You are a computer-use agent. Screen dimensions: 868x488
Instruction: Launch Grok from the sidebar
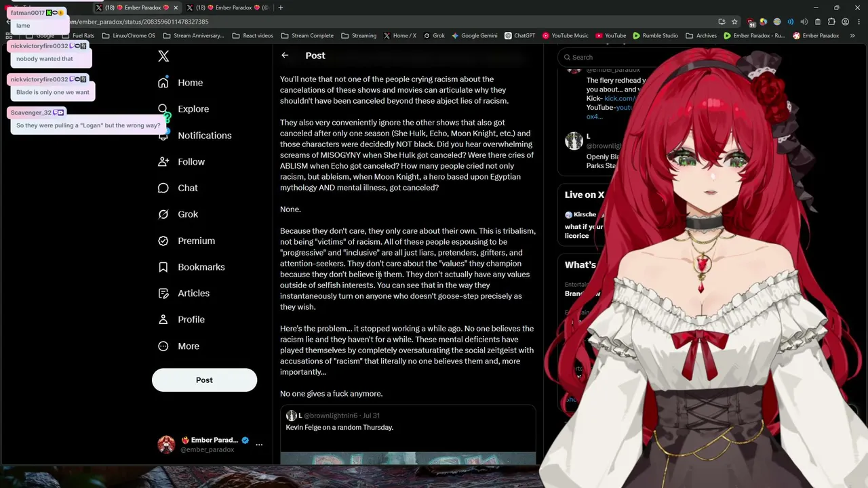(x=178, y=214)
